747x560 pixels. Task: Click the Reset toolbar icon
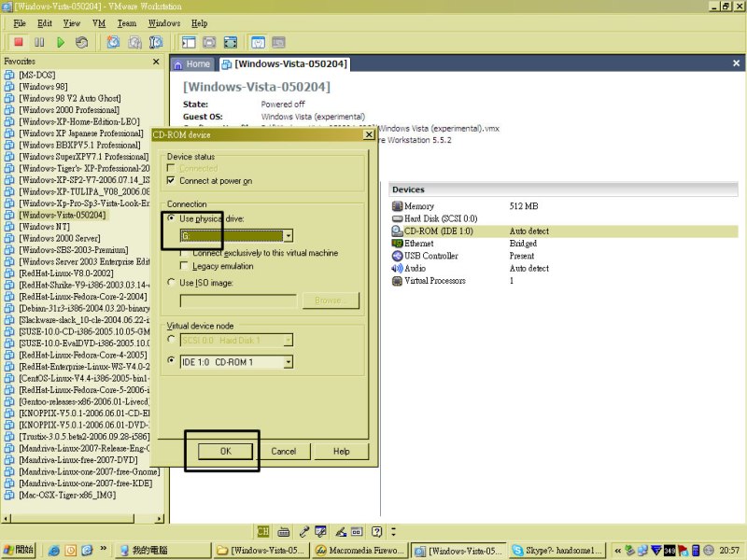pyautogui.click(x=81, y=42)
